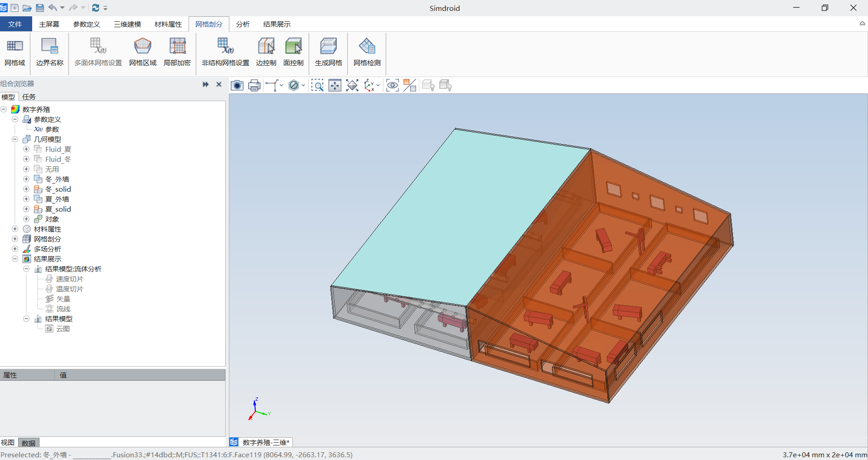Close the 组合浏览器 panel
The height and width of the screenshot is (460, 868).
click(x=219, y=84)
